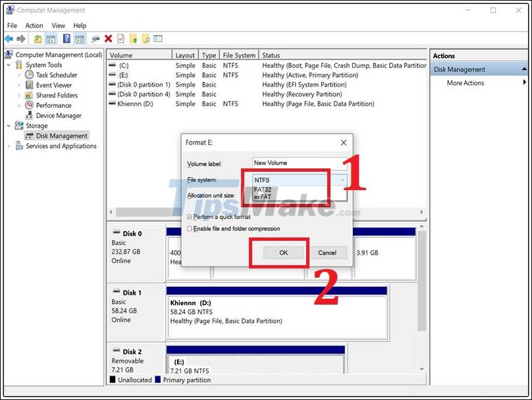Select the Khiennn (D:) volume row

point(136,104)
